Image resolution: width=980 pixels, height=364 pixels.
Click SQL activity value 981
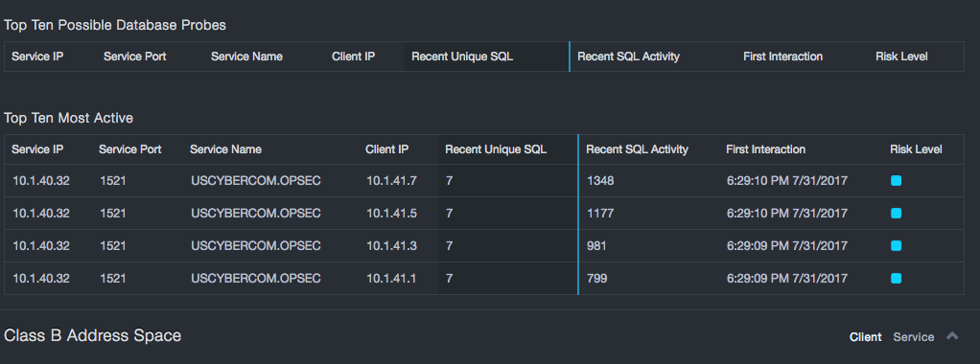[x=596, y=246]
